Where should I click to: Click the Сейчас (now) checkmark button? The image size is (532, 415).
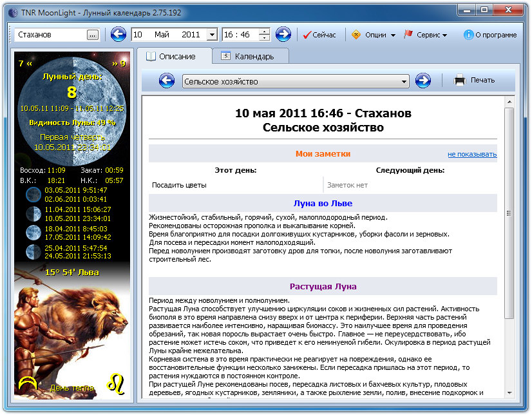click(x=319, y=35)
